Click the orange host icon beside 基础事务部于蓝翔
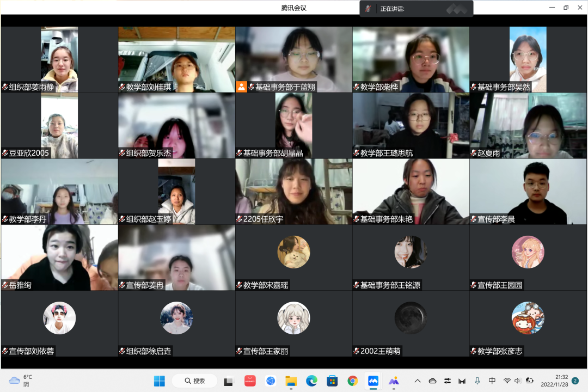 tap(241, 87)
